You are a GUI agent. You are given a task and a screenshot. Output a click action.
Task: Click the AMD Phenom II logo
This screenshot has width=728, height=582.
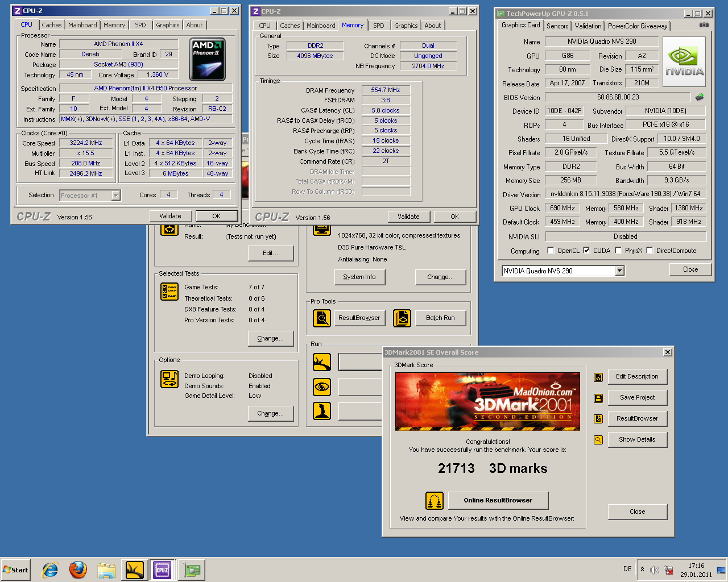(x=208, y=59)
